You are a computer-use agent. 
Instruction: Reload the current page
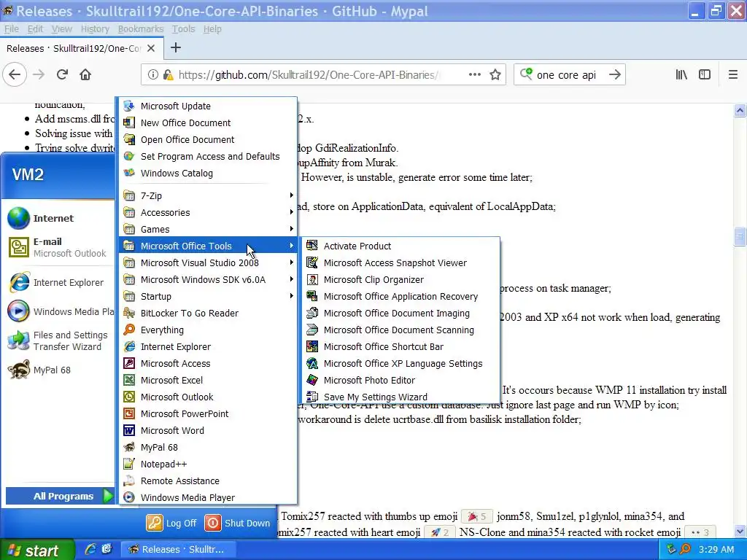62,75
